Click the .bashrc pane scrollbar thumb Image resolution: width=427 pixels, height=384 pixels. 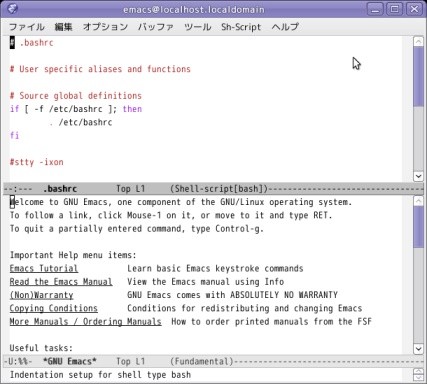(418, 76)
